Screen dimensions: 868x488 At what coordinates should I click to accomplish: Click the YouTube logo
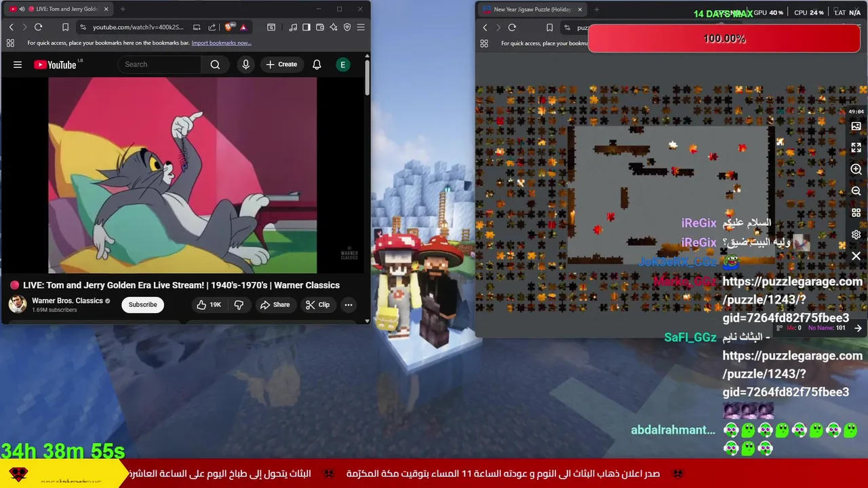point(55,64)
